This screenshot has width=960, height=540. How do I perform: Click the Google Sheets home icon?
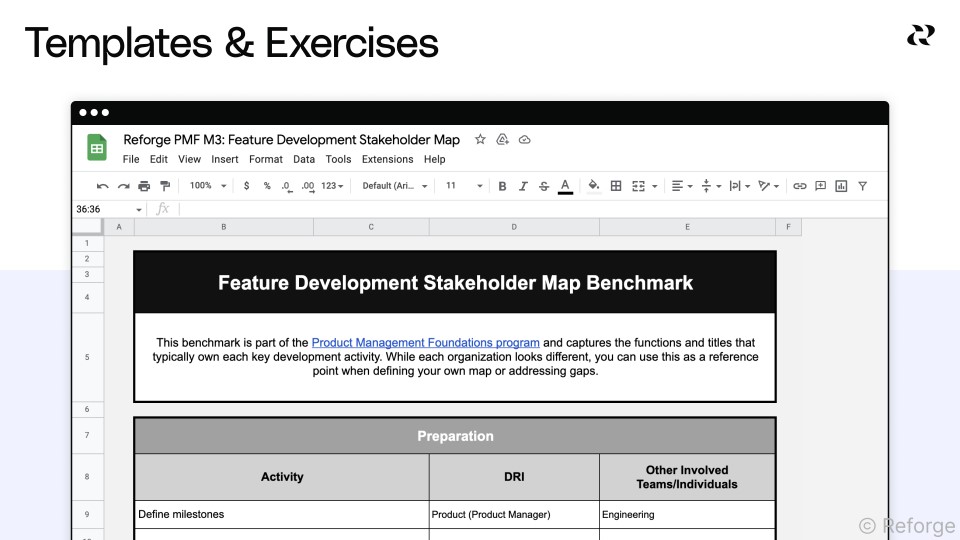(x=97, y=148)
